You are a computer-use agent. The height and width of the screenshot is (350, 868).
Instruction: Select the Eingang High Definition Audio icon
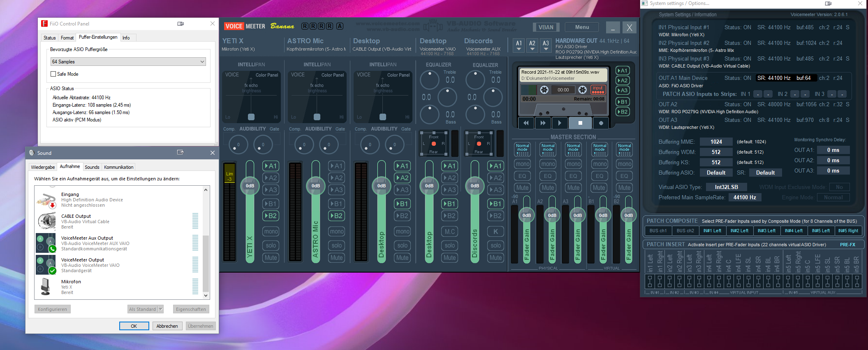46,200
